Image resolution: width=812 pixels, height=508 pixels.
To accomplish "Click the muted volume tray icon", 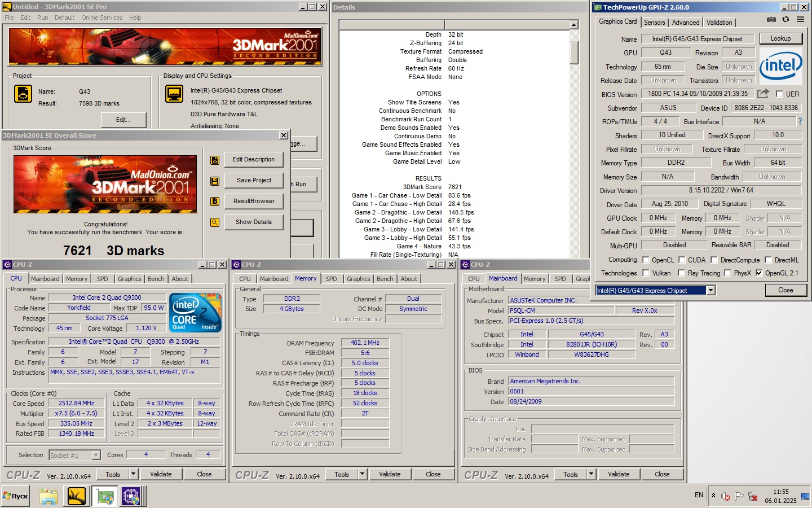I will pos(726,496).
